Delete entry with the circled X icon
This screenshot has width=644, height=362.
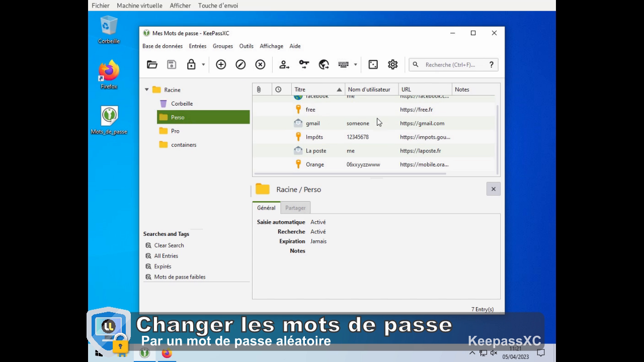260,64
